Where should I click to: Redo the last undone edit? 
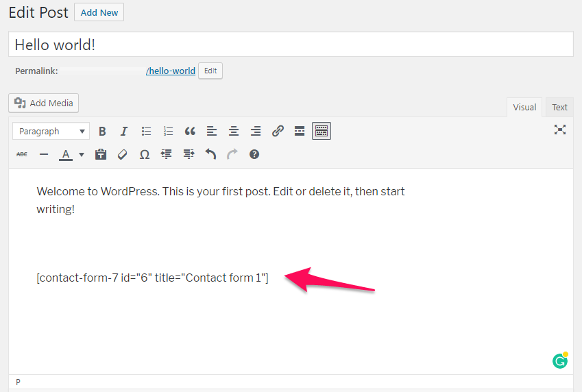(232, 154)
